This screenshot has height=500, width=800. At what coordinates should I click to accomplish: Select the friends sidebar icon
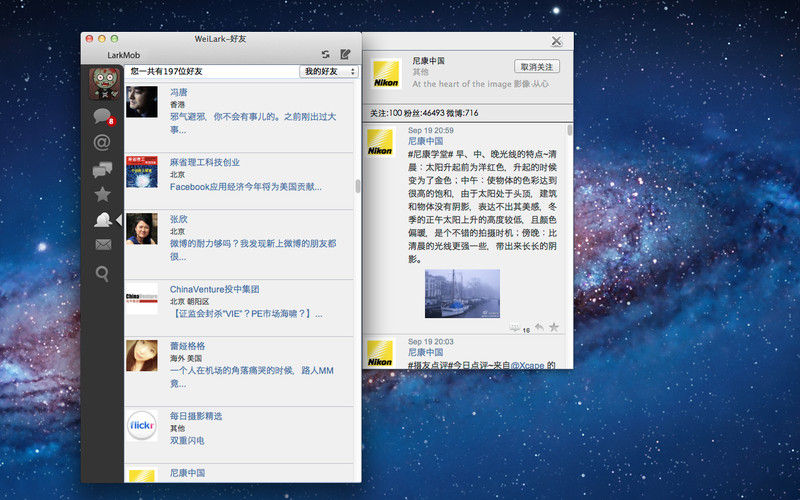point(103,219)
